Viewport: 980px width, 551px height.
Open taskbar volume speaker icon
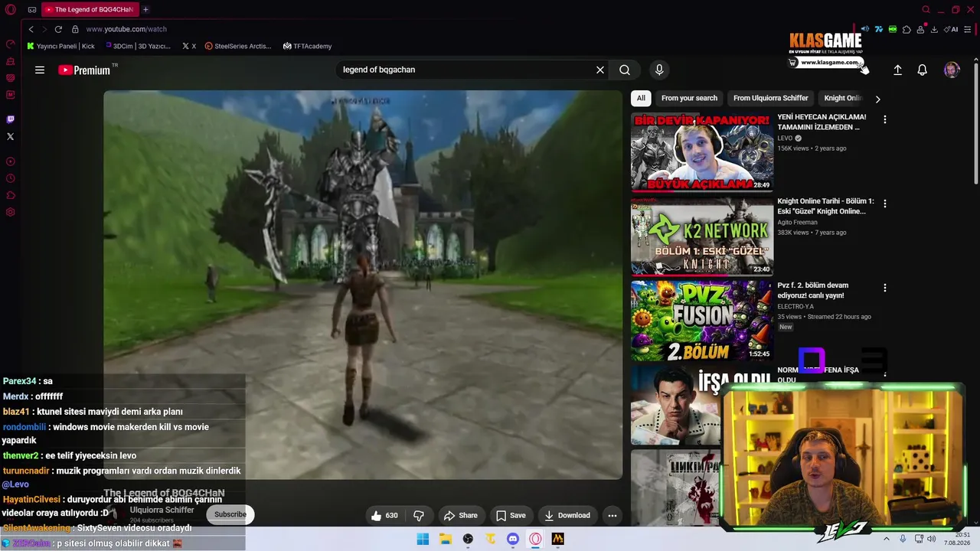coord(932,539)
